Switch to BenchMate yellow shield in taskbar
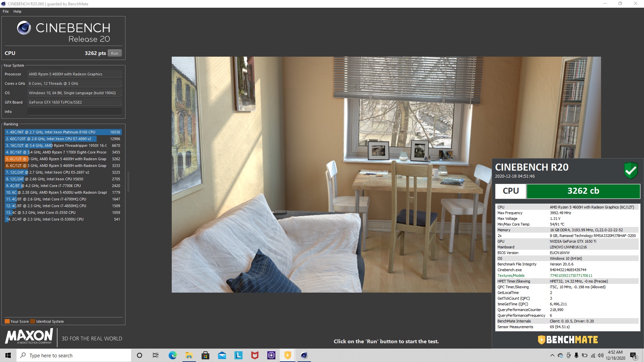The width and height of the screenshot is (644, 362). [287, 355]
